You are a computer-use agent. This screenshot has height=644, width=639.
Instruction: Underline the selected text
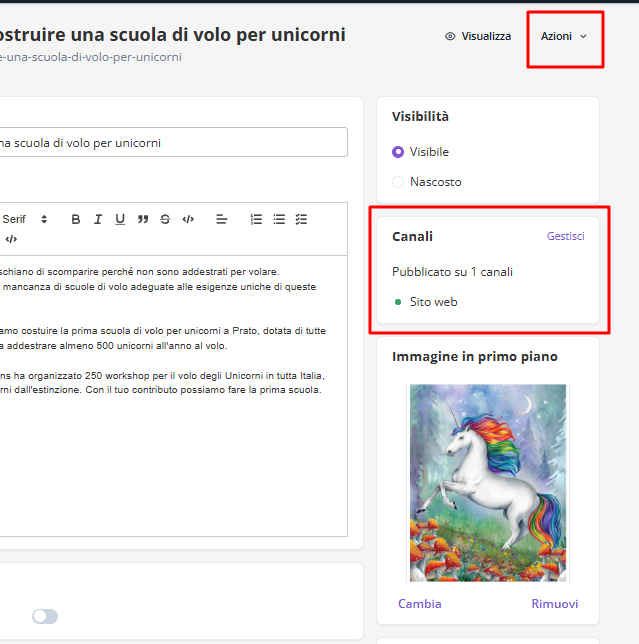[x=120, y=219]
